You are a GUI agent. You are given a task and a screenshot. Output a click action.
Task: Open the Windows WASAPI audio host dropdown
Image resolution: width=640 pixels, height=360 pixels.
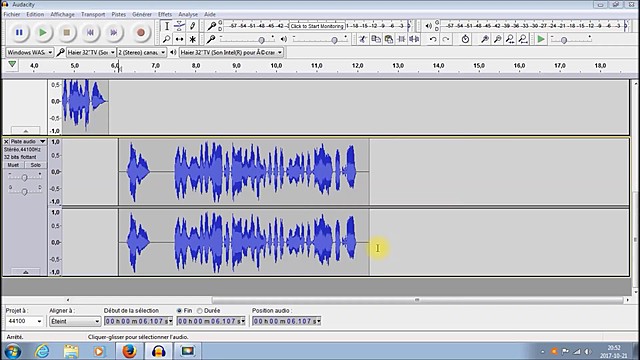(29, 52)
